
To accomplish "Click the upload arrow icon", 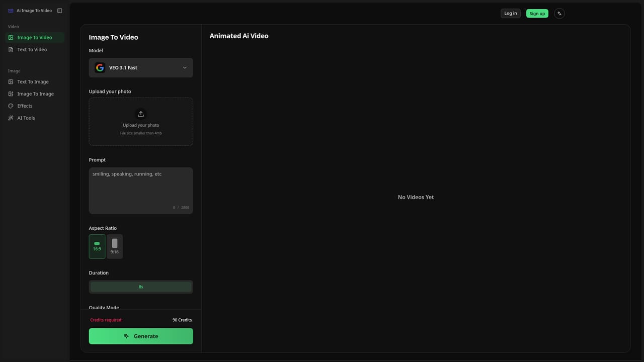I will click(141, 114).
